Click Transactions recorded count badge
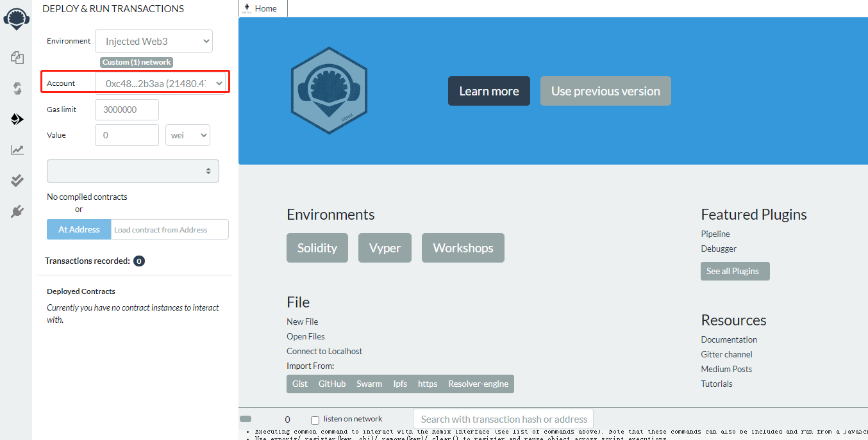Viewport: 868px width, 440px height. 139,261
